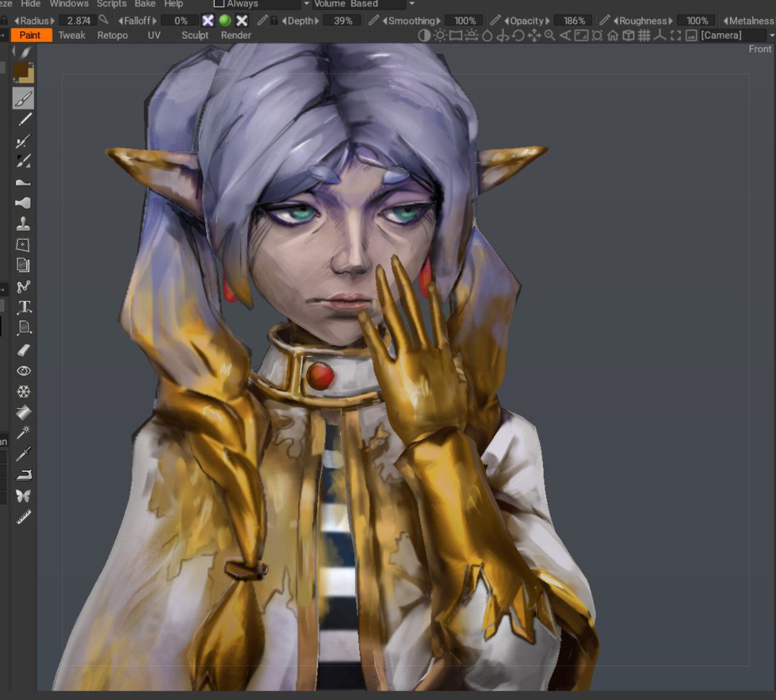Toggle the depth channel X button

[x=208, y=21]
